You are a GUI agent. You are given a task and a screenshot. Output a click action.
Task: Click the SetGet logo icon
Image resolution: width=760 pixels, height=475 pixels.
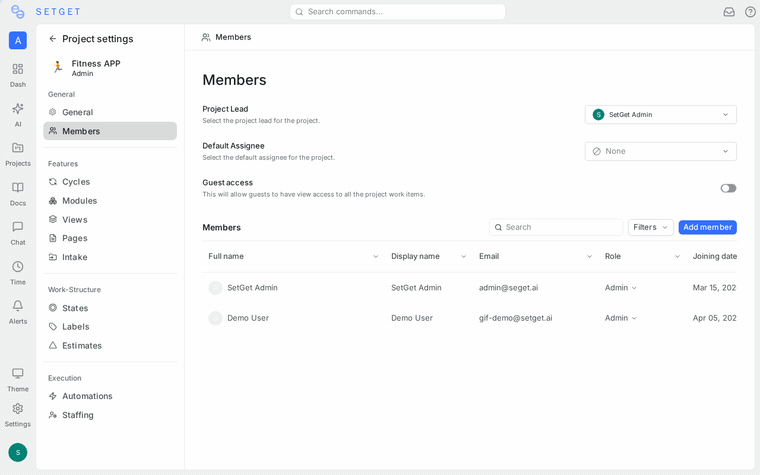pos(17,12)
